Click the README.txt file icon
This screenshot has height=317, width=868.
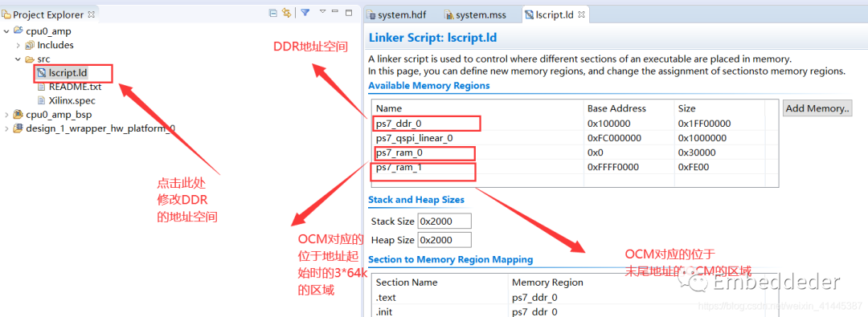(42, 87)
